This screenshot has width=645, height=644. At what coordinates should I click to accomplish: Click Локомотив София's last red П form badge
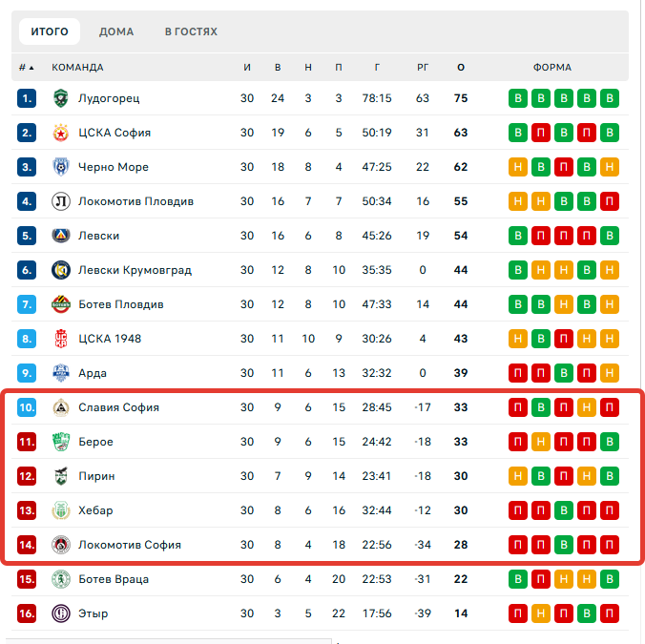[x=610, y=545]
